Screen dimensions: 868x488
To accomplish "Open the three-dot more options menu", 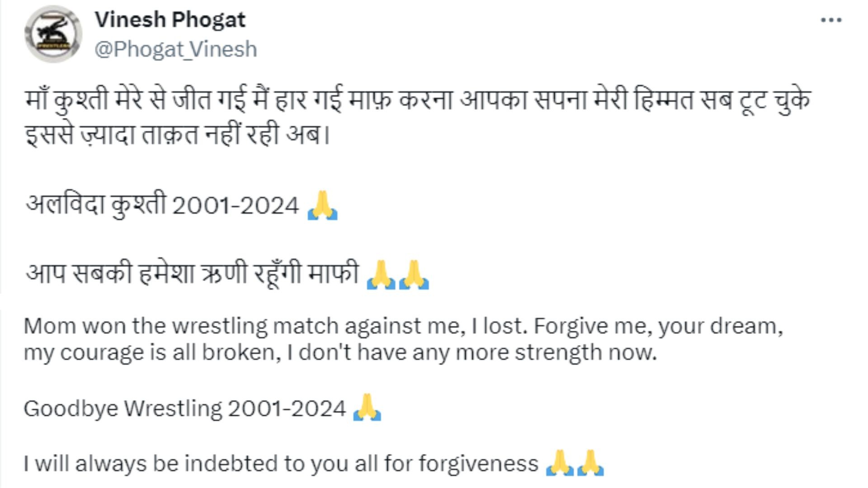I will point(831,20).
